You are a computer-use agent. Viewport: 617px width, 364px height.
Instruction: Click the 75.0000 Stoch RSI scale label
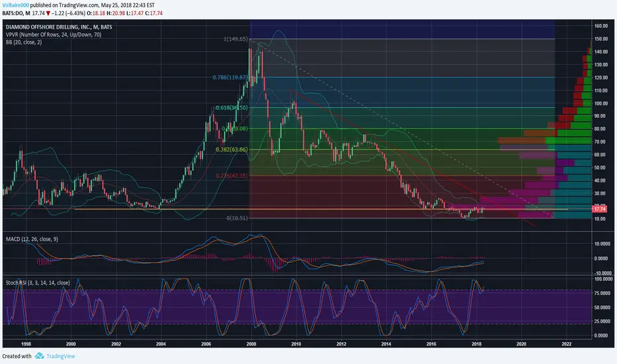click(603, 293)
